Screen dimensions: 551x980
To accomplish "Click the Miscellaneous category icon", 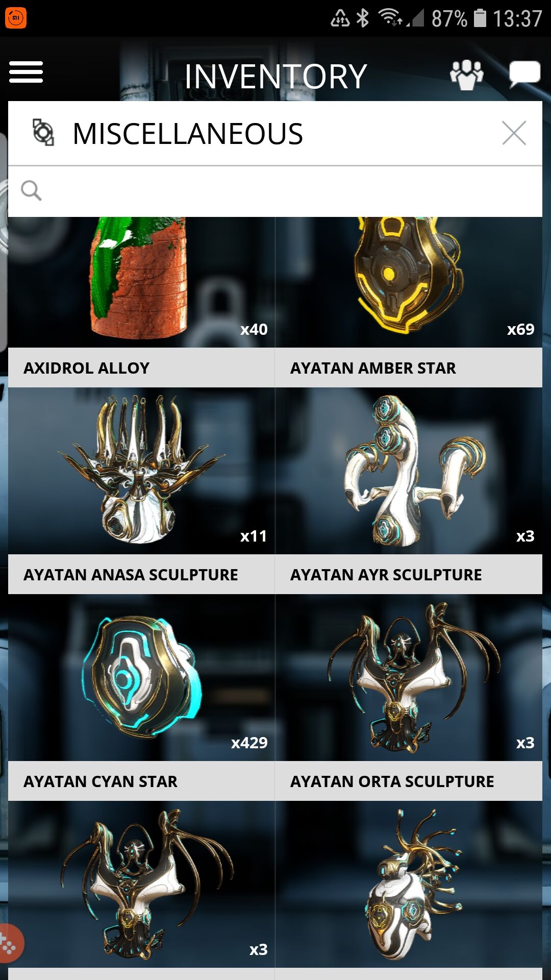I will coord(43,133).
